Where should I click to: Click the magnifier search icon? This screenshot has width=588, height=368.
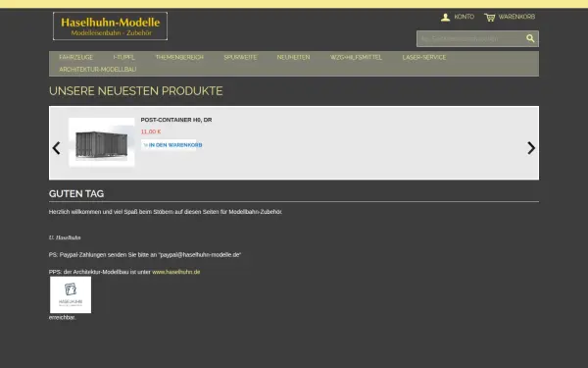coord(530,38)
